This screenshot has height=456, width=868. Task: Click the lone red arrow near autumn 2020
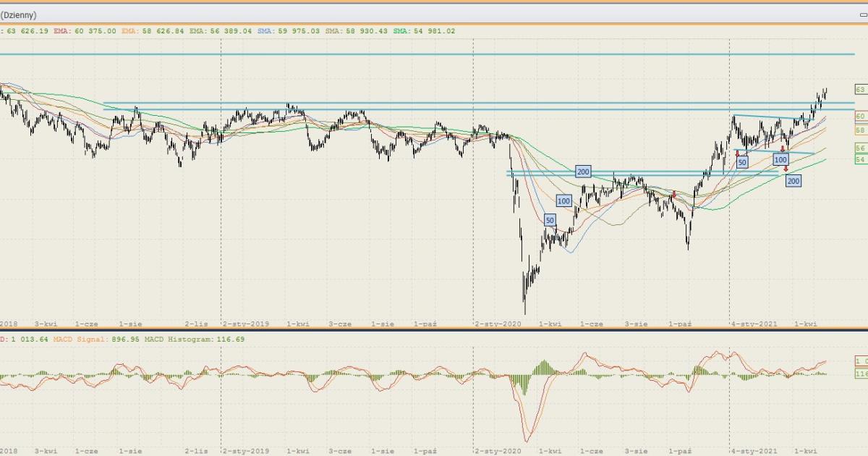coord(674,194)
